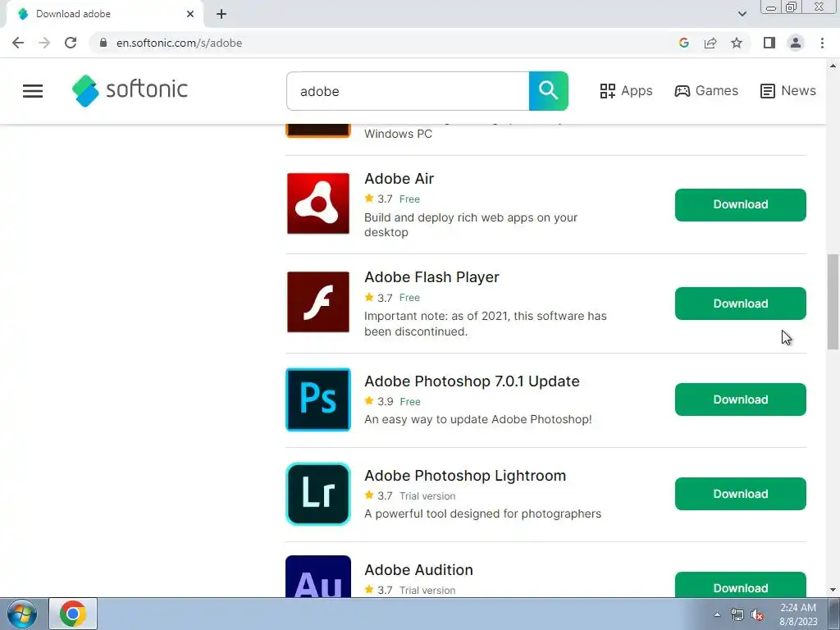Click Show desktop strip on taskbar

[834, 614]
